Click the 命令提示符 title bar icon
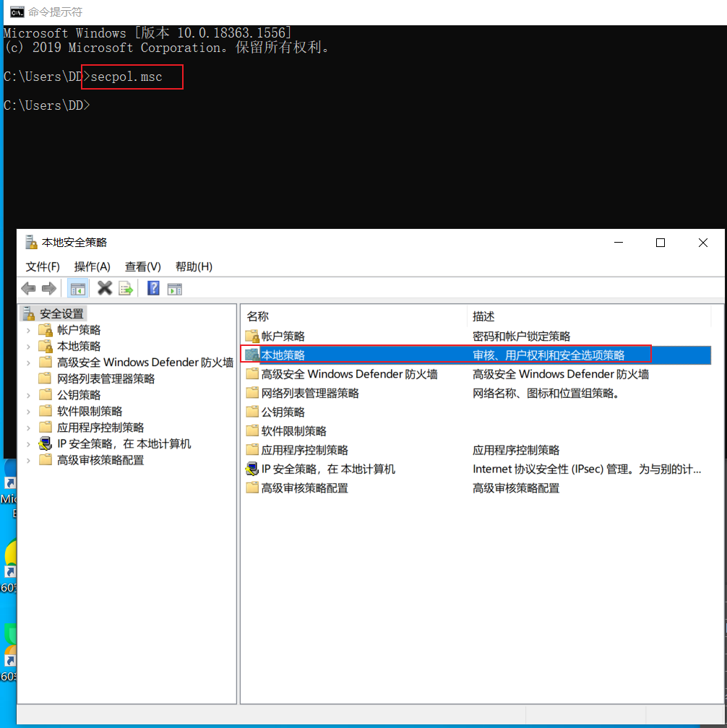Image resolution: width=727 pixels, height=728 pixels. 17,12
